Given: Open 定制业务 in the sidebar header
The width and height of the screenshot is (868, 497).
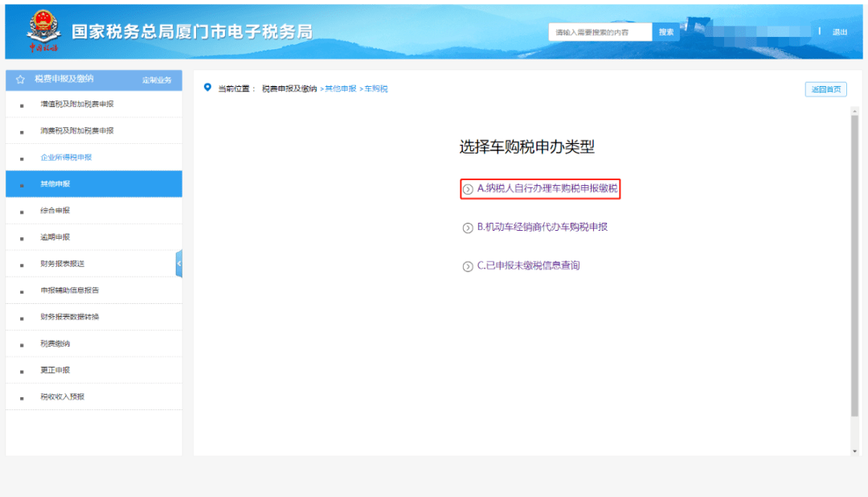Looking at the screenshot, I should tap(157, 80).
